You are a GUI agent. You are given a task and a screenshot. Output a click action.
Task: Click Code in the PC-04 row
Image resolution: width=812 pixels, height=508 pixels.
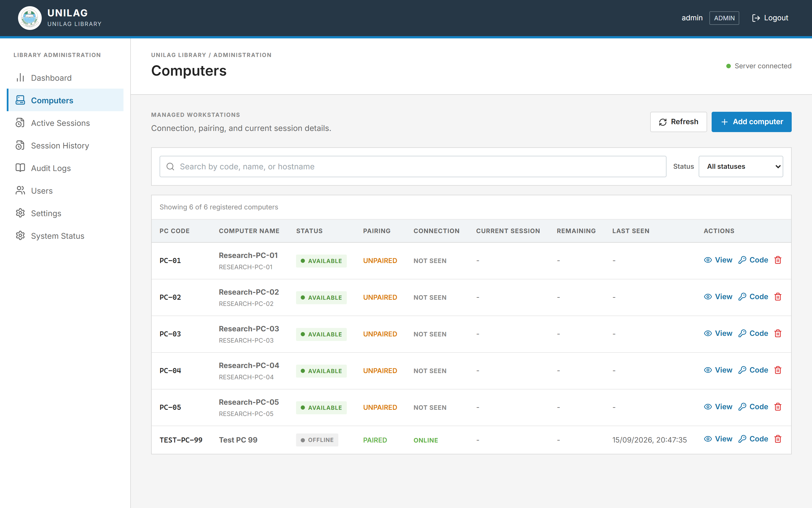point(753,370)
